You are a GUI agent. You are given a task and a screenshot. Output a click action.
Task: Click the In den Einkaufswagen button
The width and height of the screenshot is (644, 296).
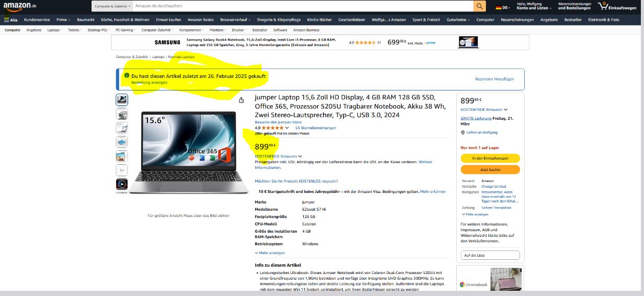490,158
